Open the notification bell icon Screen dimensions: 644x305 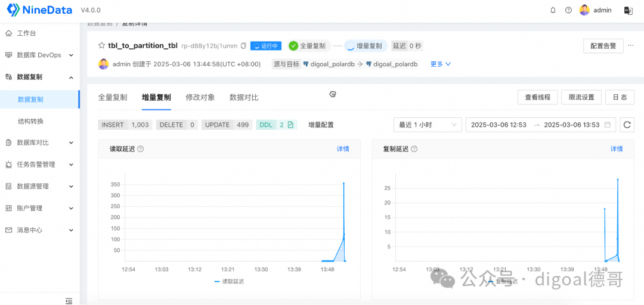pyautogui.click(x=553, y=10)
